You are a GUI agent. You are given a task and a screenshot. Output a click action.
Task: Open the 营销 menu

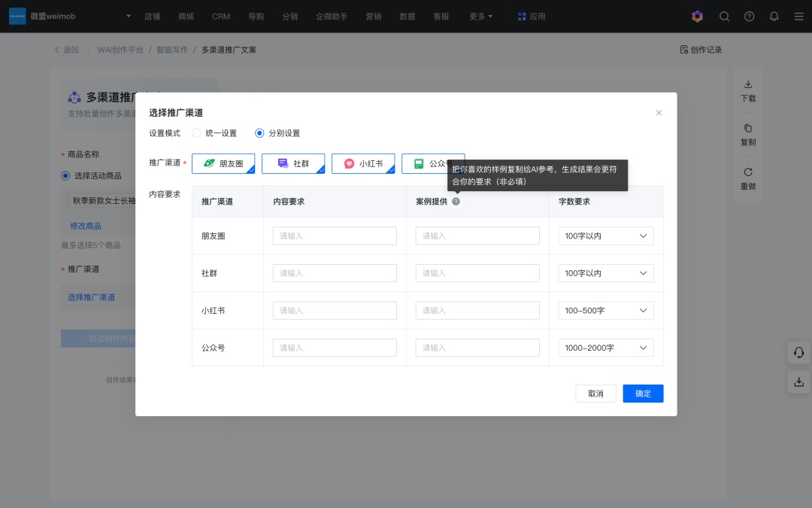click(374, 17)
